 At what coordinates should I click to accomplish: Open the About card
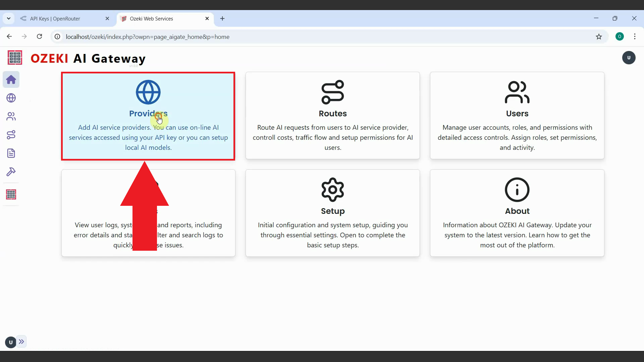point(517,213)
